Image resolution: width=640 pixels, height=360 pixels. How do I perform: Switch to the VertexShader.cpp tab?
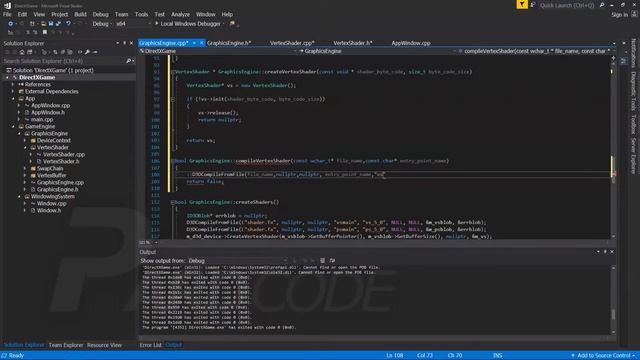(292, 43)
